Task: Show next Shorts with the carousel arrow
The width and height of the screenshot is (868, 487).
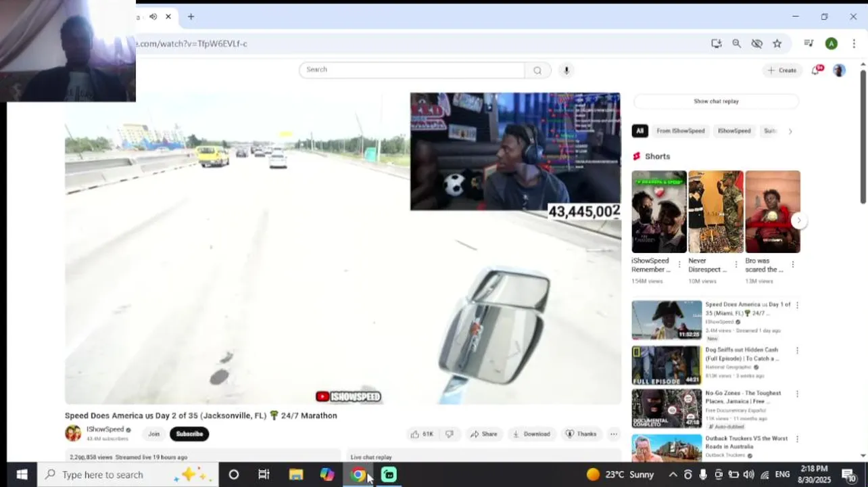Action: (x=798, y=221)
